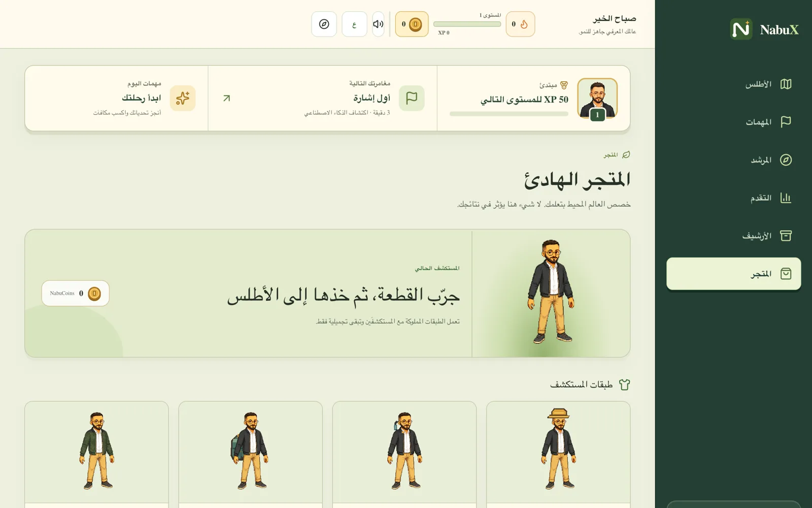Viewport: 812px width, 508px height.
Task: Click the ابدأ رحلتك daily tasks title
Action: click(141, 98)
